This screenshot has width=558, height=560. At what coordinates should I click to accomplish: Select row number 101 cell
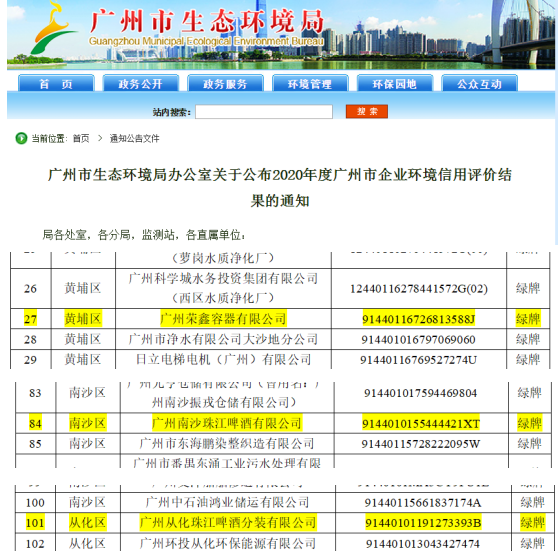coord(35,523)
